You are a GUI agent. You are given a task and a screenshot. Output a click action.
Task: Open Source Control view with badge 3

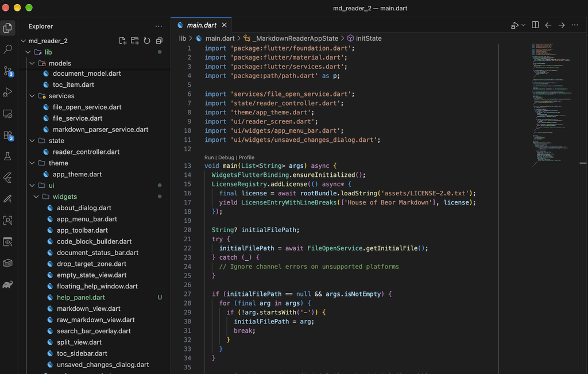tap(7, 71)
